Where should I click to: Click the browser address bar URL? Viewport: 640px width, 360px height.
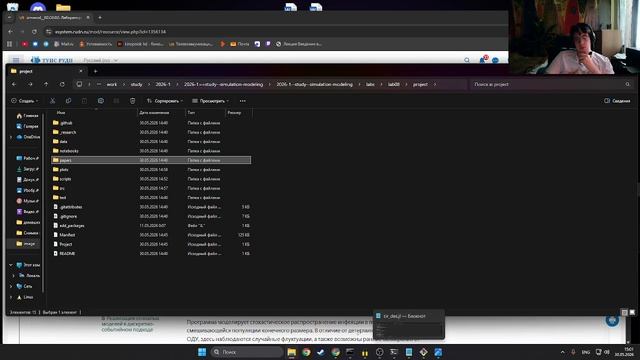110,32
